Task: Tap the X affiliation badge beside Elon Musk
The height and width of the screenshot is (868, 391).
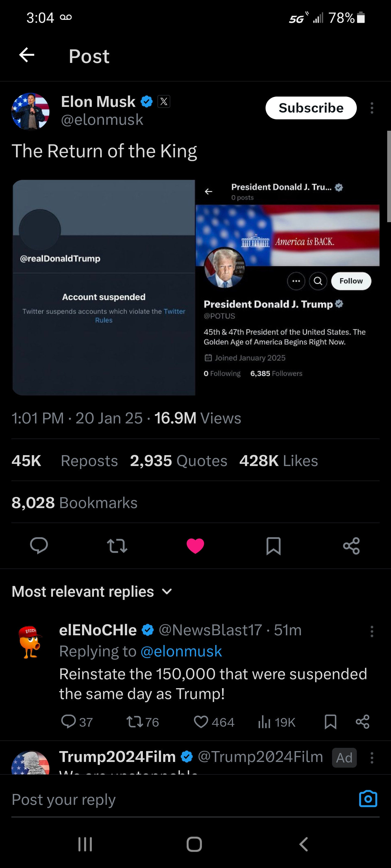Action: [164, 101]
